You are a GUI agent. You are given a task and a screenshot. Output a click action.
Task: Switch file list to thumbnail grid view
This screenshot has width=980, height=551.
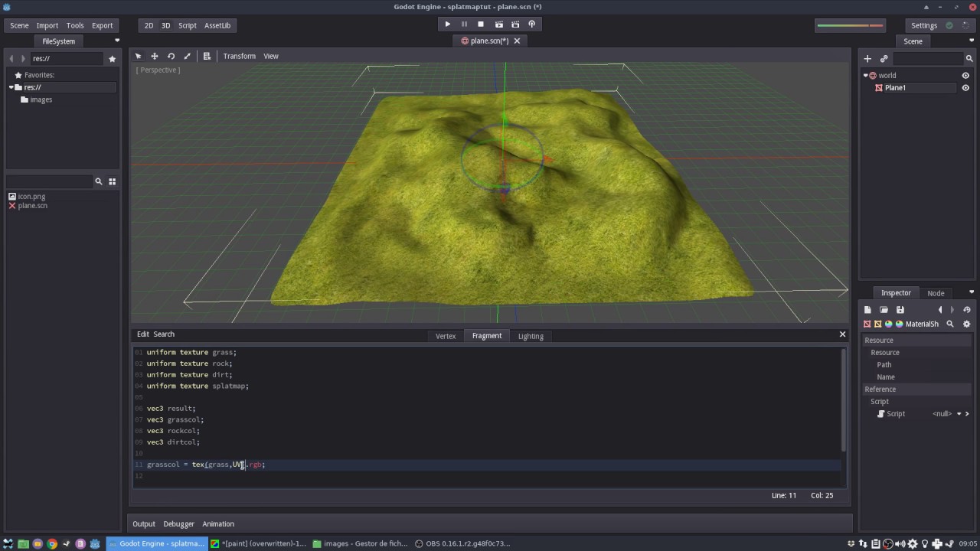pyautogui.click(x=112, y=181)
